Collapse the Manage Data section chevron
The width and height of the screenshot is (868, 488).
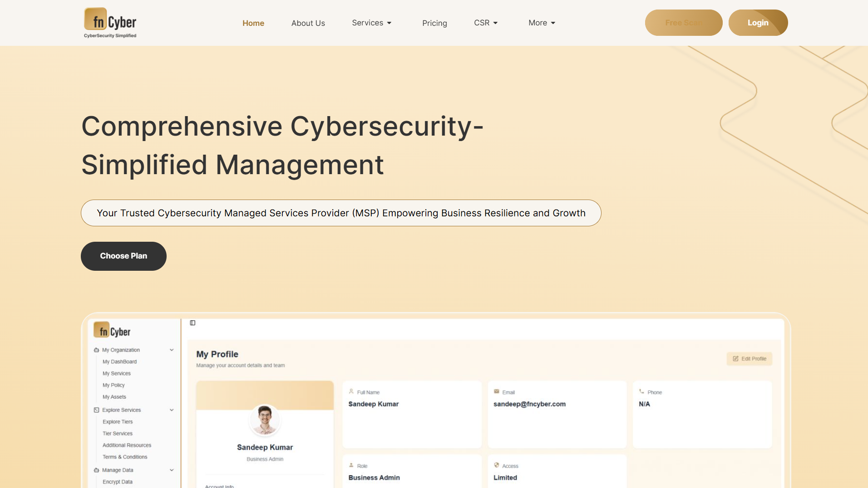[x=172, y=470]
